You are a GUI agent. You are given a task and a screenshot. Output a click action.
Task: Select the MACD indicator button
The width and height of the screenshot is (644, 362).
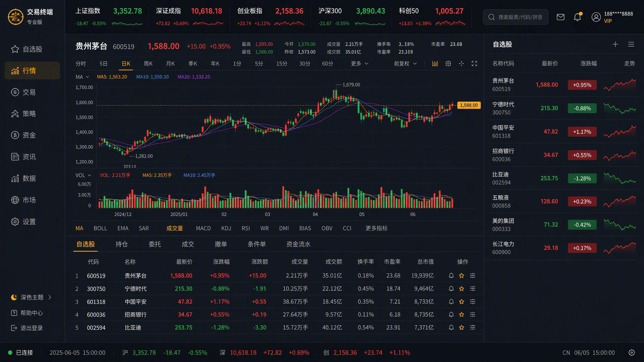coord(203,228)
